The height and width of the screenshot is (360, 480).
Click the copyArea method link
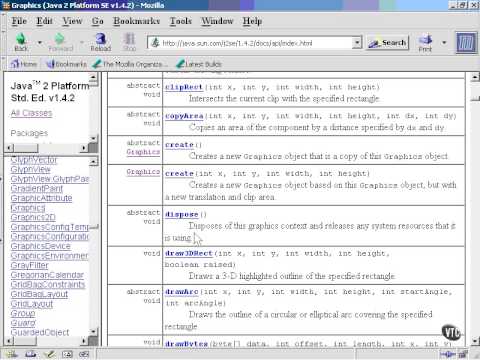[184, 116]
